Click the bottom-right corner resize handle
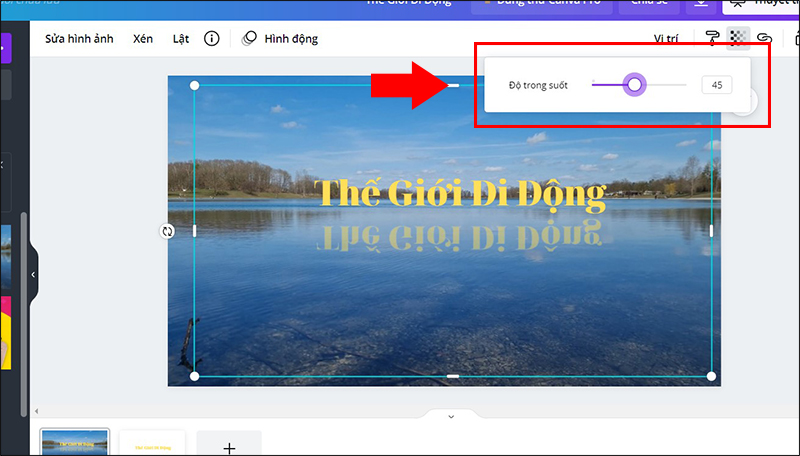 (x=711, y=376)
